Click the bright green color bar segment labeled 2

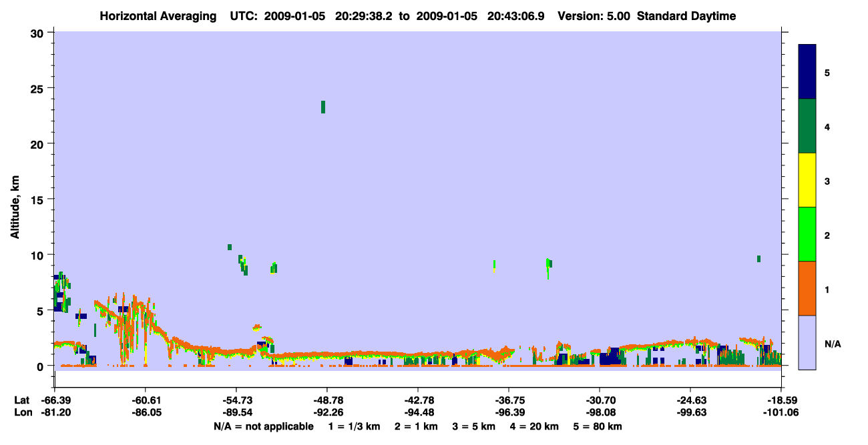coord(807,234)
